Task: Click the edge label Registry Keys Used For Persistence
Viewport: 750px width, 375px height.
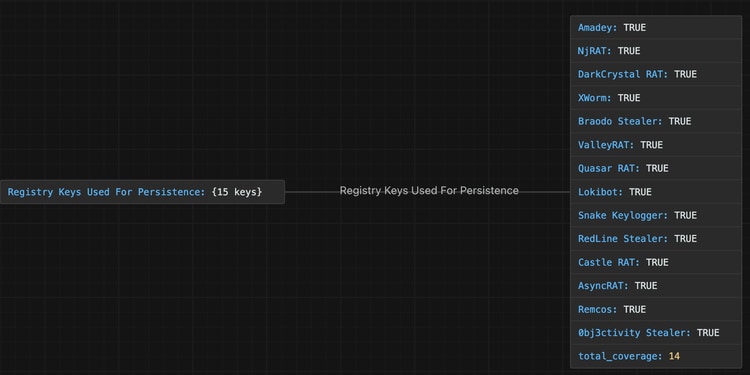Action: tap(429, 191)
